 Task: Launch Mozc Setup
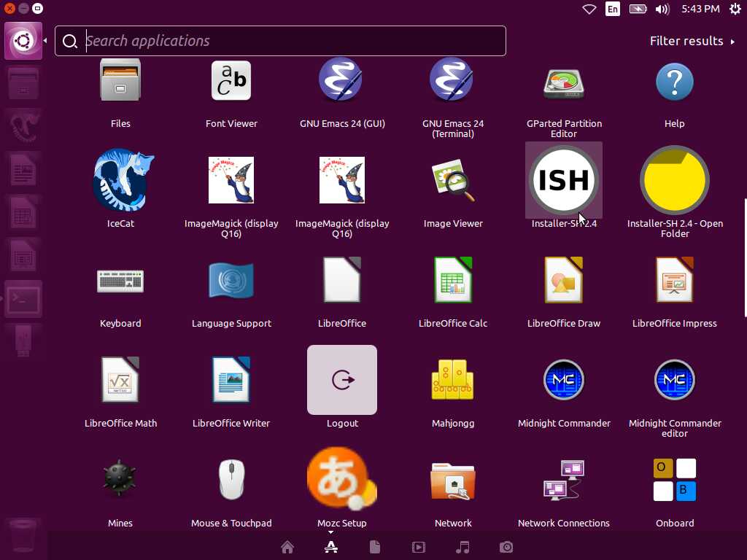click(x=342, y=478)
